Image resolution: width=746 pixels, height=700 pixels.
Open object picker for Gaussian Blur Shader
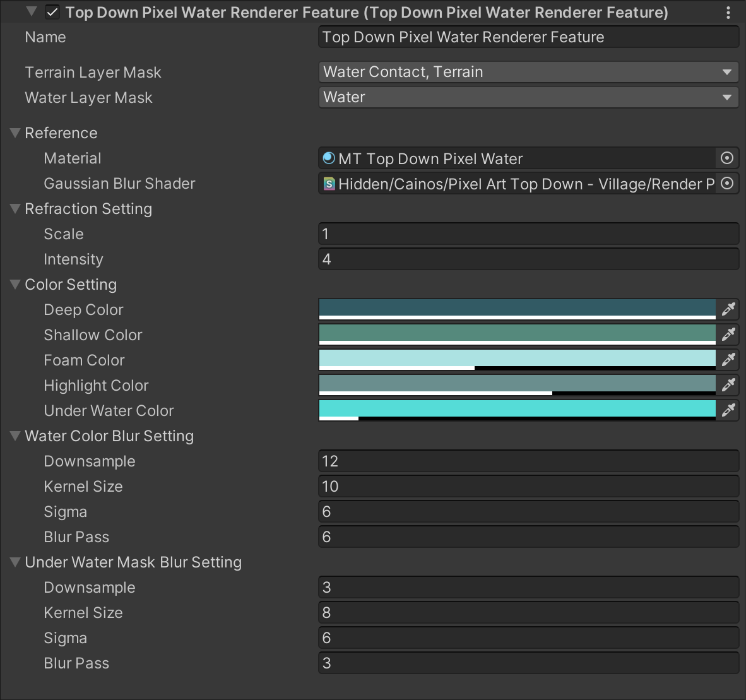click(x=727, y=184)
